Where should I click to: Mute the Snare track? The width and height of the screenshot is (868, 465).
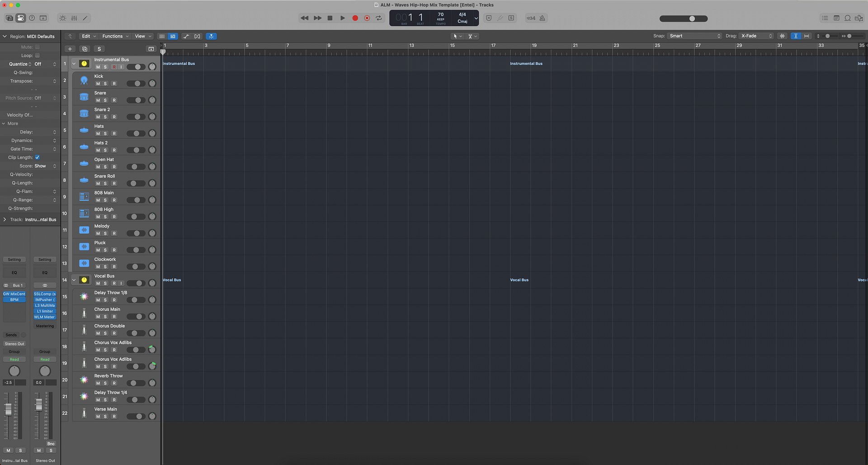click(98, 100)
